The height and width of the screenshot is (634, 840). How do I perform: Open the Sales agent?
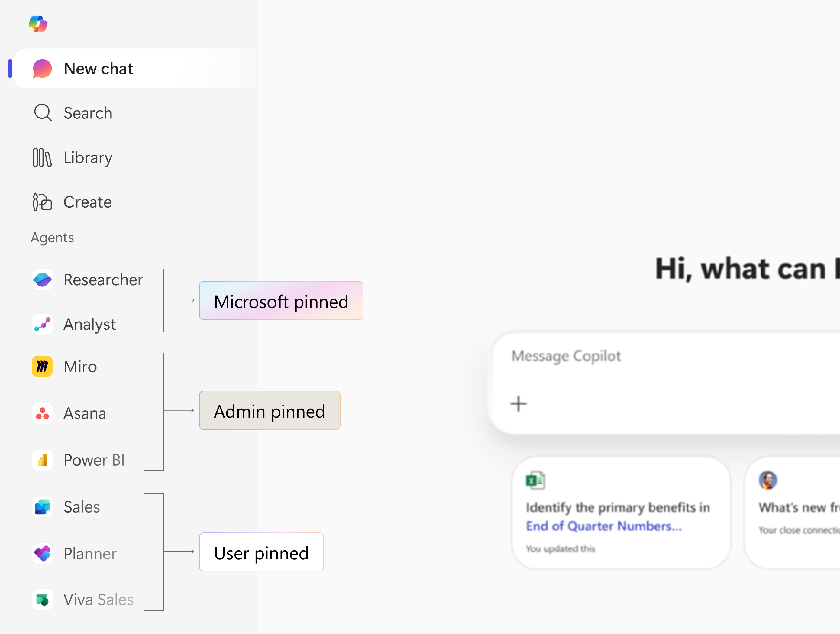(82, 507)
